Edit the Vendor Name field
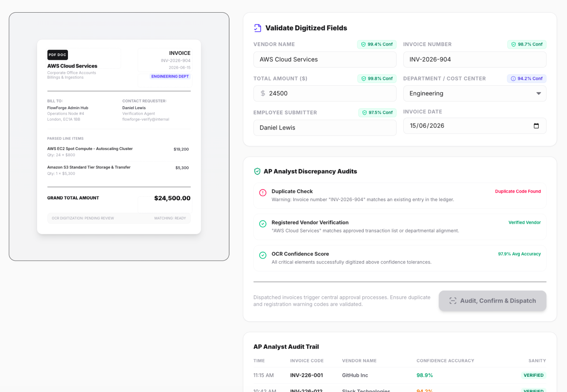 [325, 59]
